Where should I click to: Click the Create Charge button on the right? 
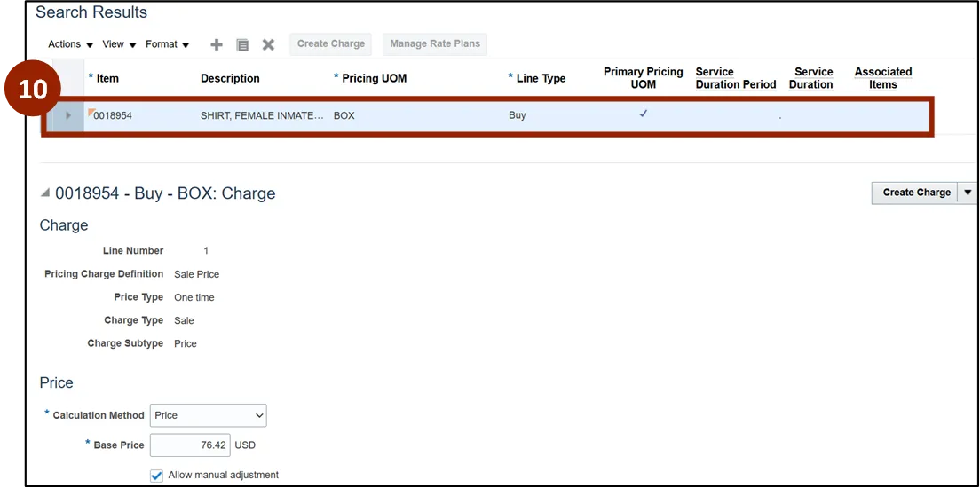click(x=915, y=193)
